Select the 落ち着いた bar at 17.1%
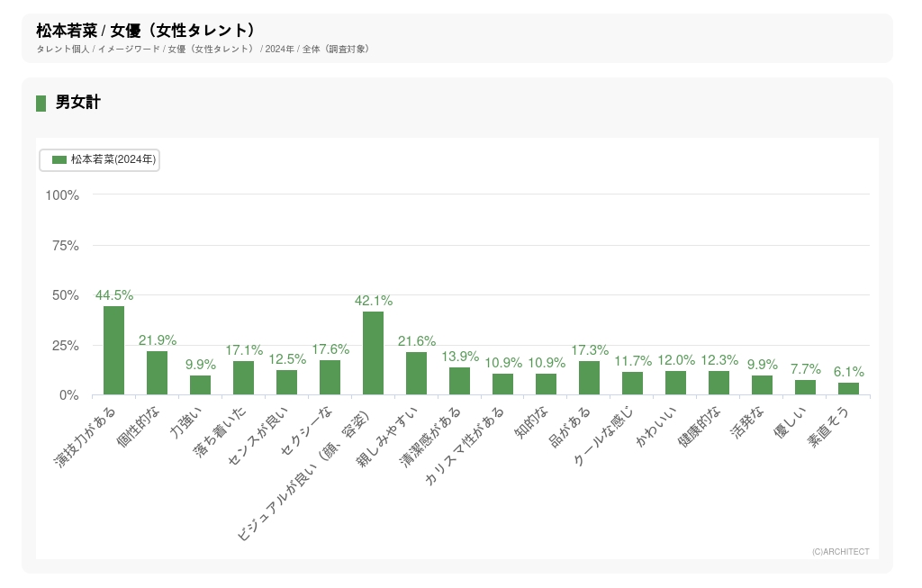Image resolution: width=922 pixels, height=588 pixels. click(243, 377)
